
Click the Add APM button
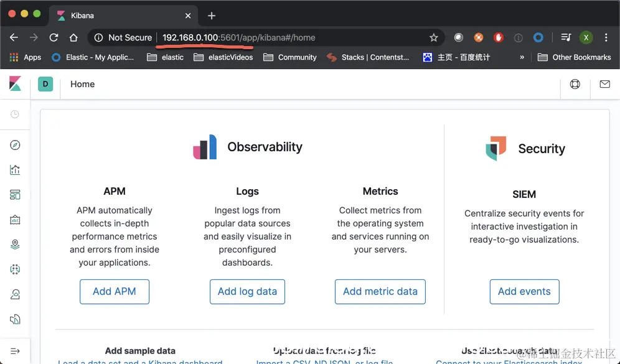115,292
